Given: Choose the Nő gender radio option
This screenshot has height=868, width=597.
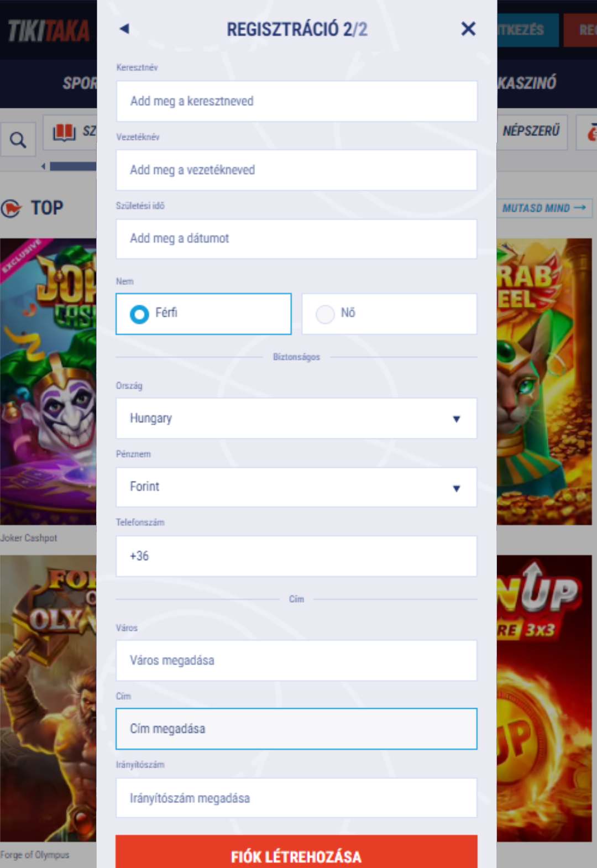Looking at the screenshot, I should tap(389, 313).
